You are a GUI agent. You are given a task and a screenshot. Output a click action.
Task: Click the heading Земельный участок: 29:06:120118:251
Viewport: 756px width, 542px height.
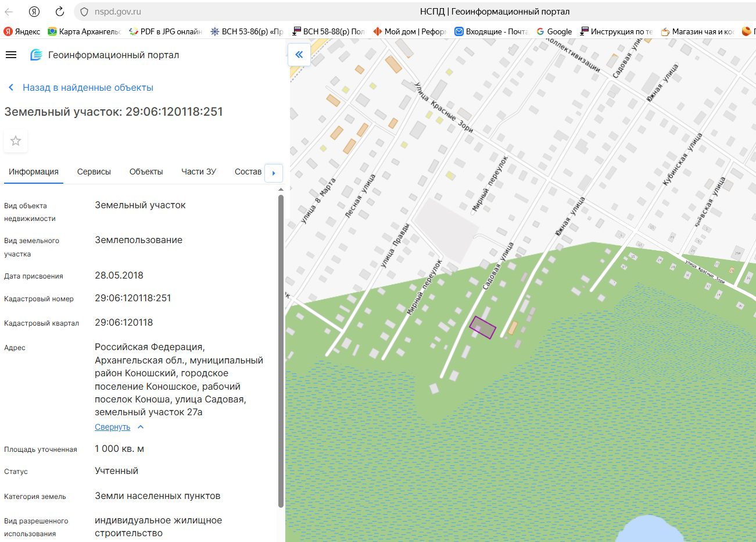pyautogui.click(x=114, y=112)
